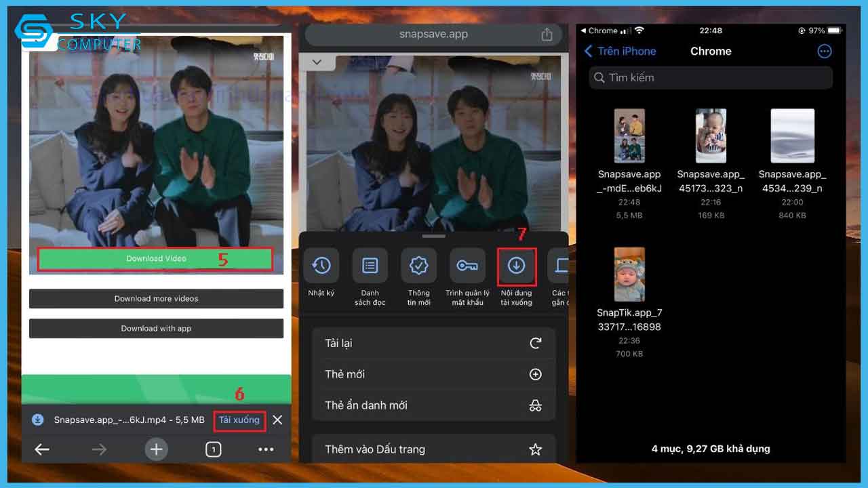868x488 pixels.
Task: Tap the SnapTik.app_733717...16898 file name text
Action: coord(629,319)
